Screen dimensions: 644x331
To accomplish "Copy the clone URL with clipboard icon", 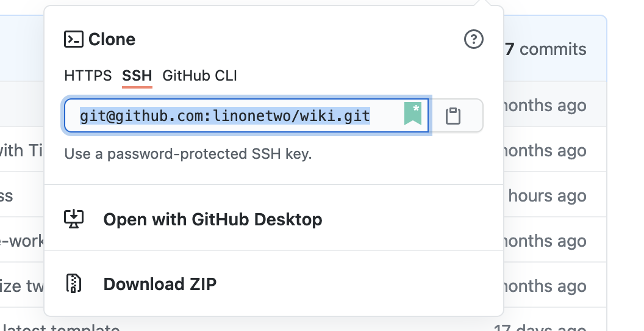I will (x=453, y=115).
